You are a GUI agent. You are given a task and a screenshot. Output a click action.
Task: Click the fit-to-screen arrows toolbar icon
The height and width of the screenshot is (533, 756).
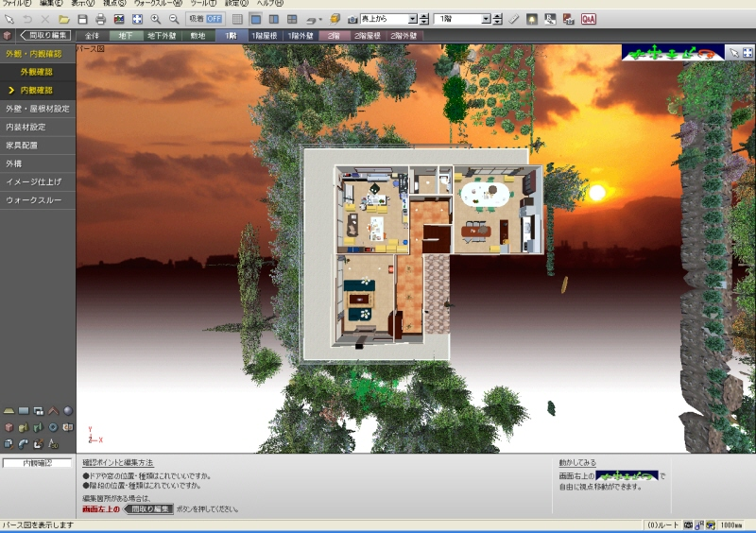pos(137,19)
